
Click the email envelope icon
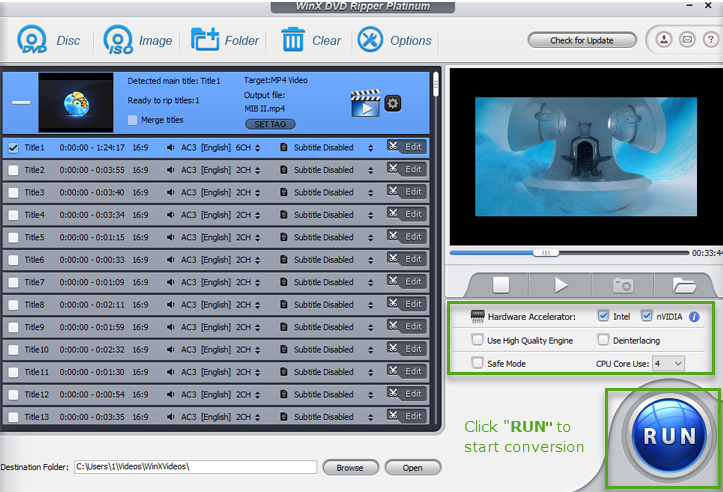(687, 40)
